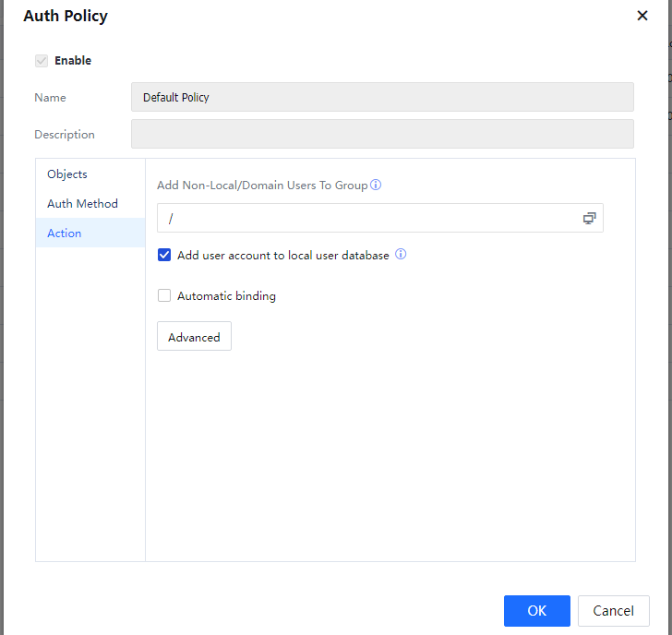Enable the Automatic binding checkbox
The height and width of the screenshot is (635, 672).
coord(164,296)
